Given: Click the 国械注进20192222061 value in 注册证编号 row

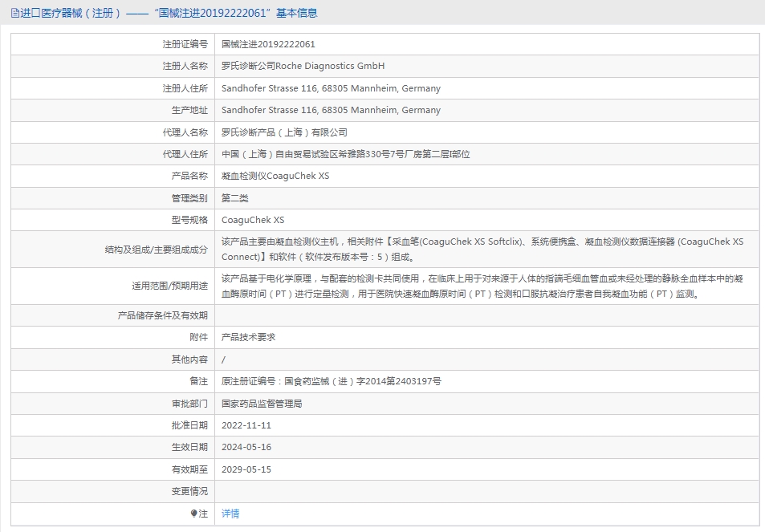Looking at the screenshot, I should pyautogui.click(x=268, y=44).
